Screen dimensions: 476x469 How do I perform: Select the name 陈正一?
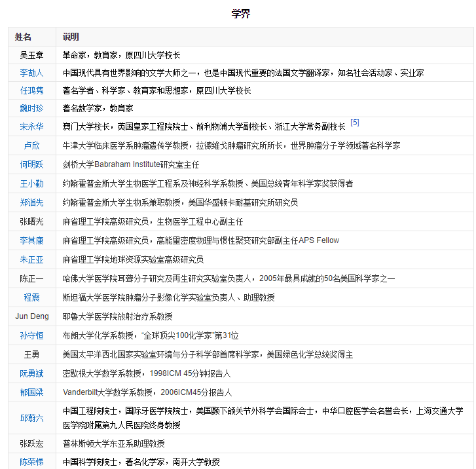click(31, 278)
